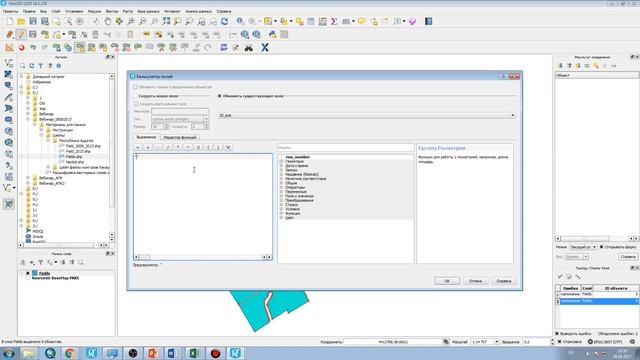
Task: Click 'Справка' button in field calculator dialog
Action: (504, 281)
